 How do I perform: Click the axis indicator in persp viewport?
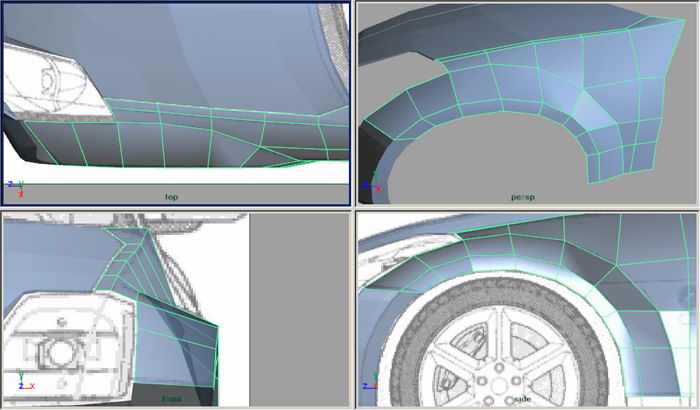coord(370,187)
